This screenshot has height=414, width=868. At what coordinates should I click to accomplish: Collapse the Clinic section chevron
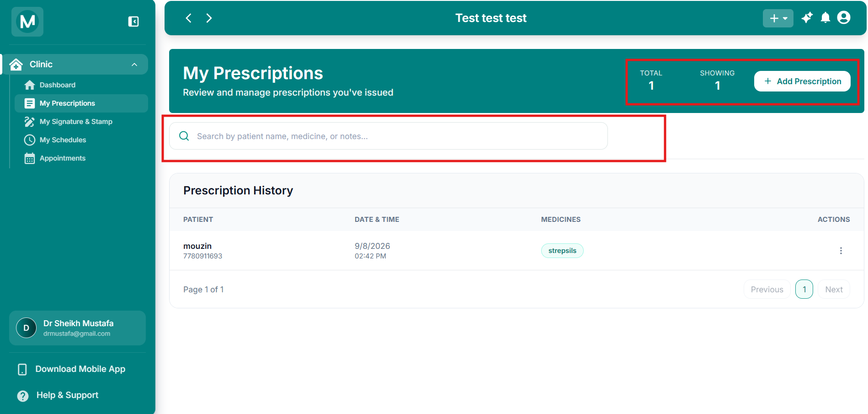(134, 65)
